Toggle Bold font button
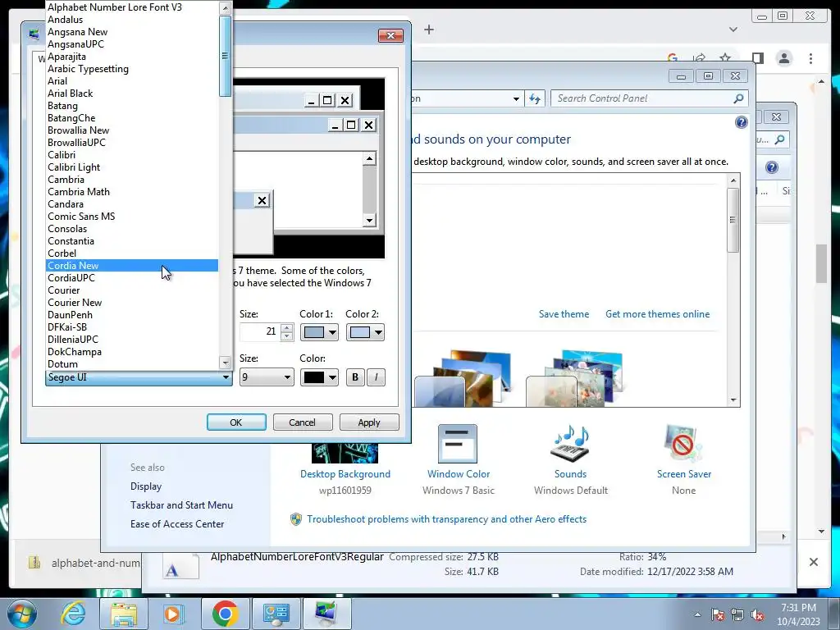This screenshot has width=840, height=630. point(354,377)
